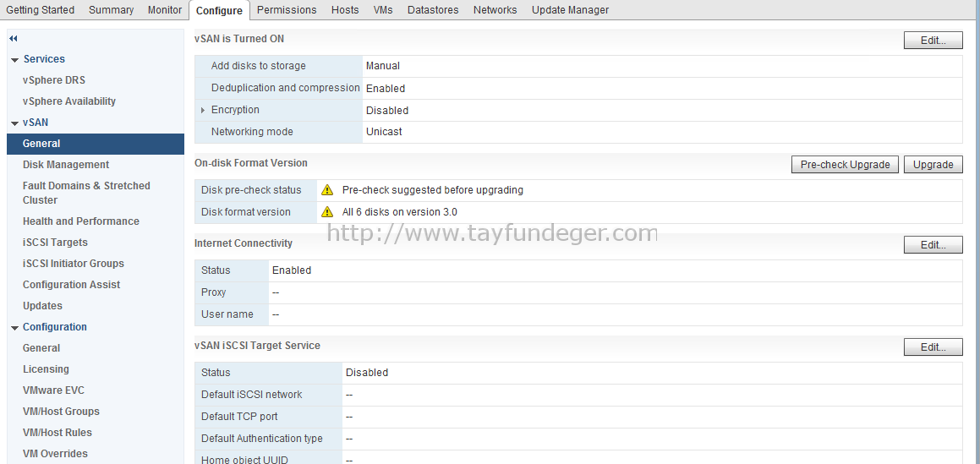Switch to the Monitor tab

(x=165, y=10)
